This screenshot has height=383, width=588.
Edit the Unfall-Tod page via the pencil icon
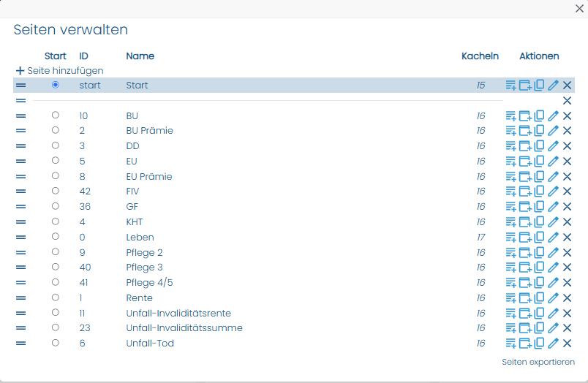(553, 343)
